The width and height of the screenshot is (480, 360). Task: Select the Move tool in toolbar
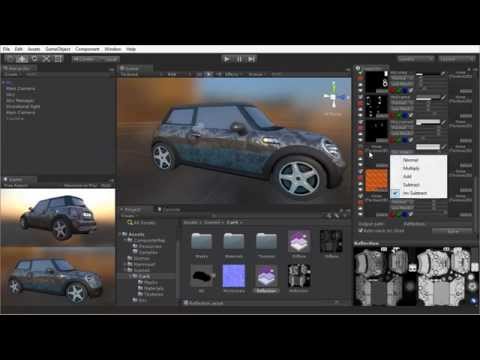point(22,59)
